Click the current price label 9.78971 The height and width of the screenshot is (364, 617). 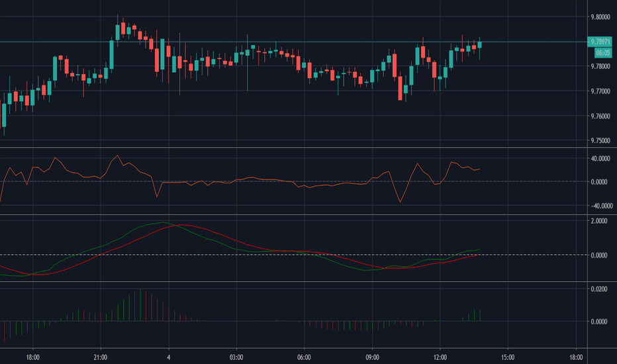[600, 42]
